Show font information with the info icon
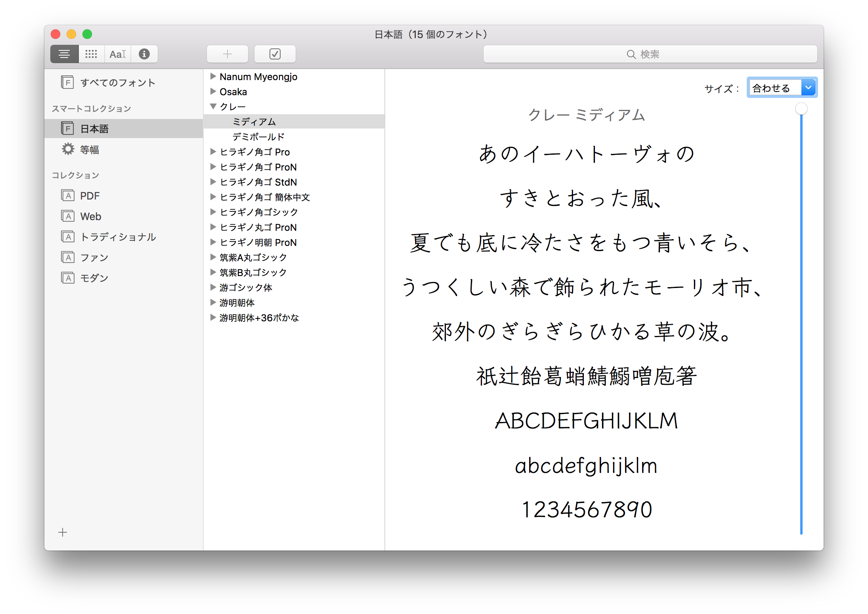This screenshot has height=614, width=868. [144, 54]
